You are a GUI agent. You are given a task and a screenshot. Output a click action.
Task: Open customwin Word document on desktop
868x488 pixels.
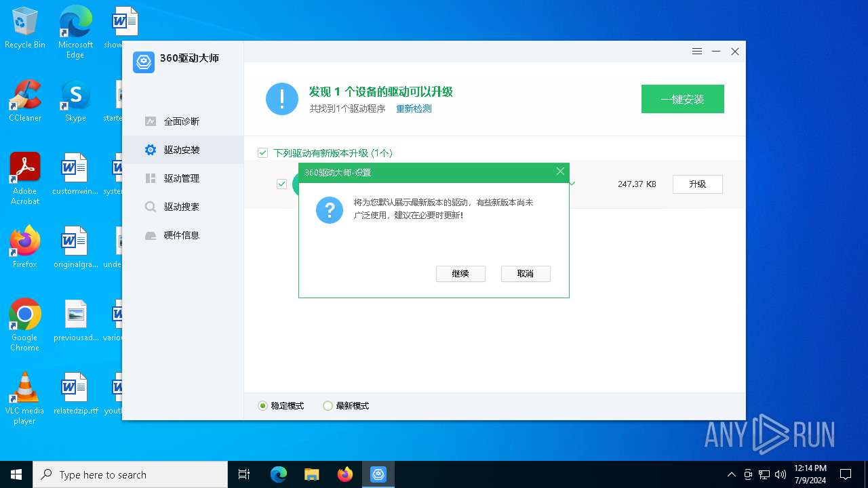click(x=75, y=174)
